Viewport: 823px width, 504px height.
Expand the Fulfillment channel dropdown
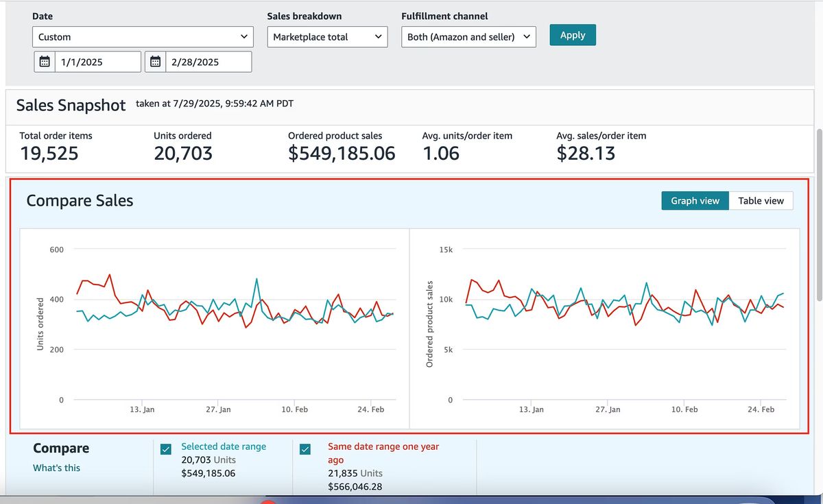coord(468,37)
